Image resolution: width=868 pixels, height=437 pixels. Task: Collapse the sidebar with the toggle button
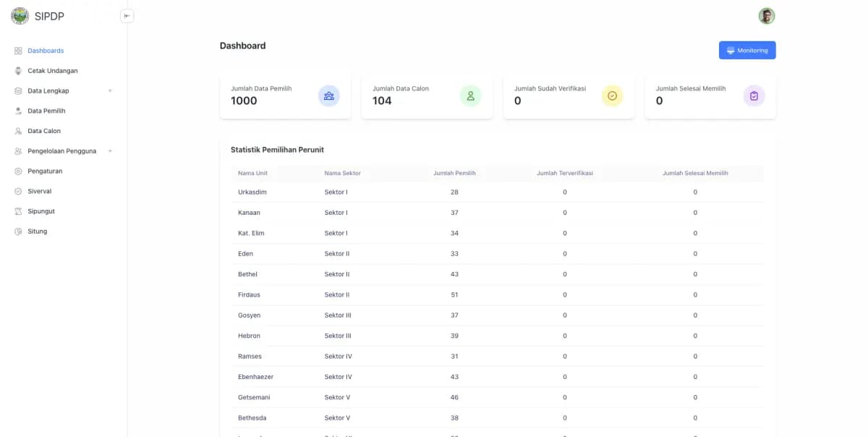tap(127, 16)
